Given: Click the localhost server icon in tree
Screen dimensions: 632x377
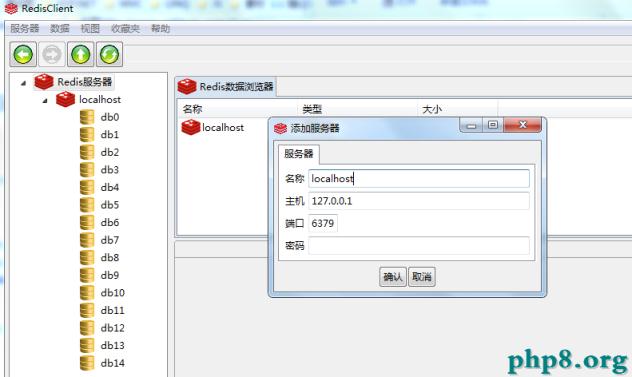Looking at the screenshot, I should pyautogui.click(x=66, y=99).
